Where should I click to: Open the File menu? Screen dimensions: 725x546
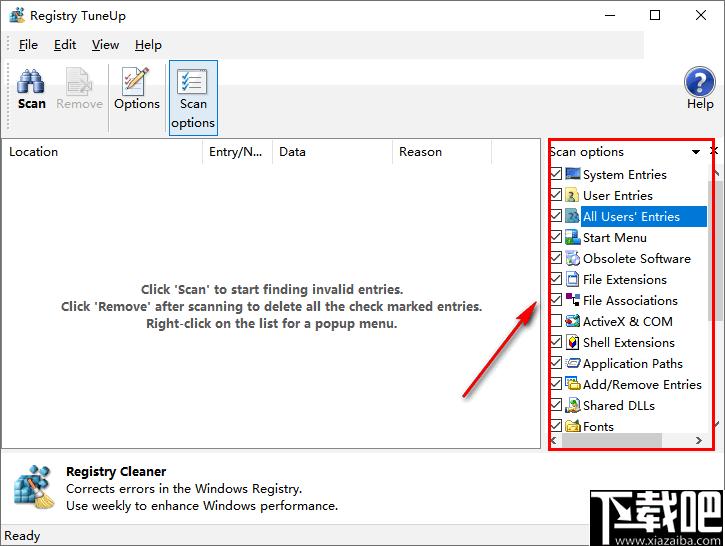point(28,45)
